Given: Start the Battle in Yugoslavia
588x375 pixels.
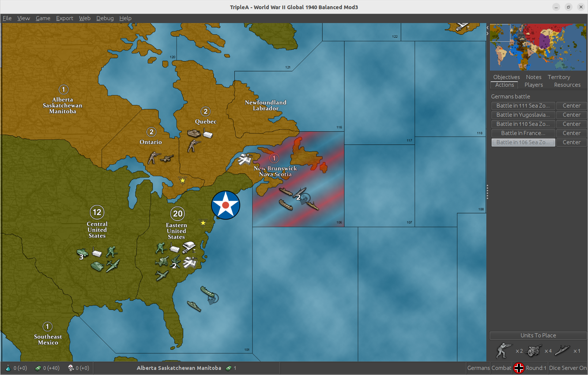Looking at the screenshot, I should pyautogui.click(x=523, y=115).
